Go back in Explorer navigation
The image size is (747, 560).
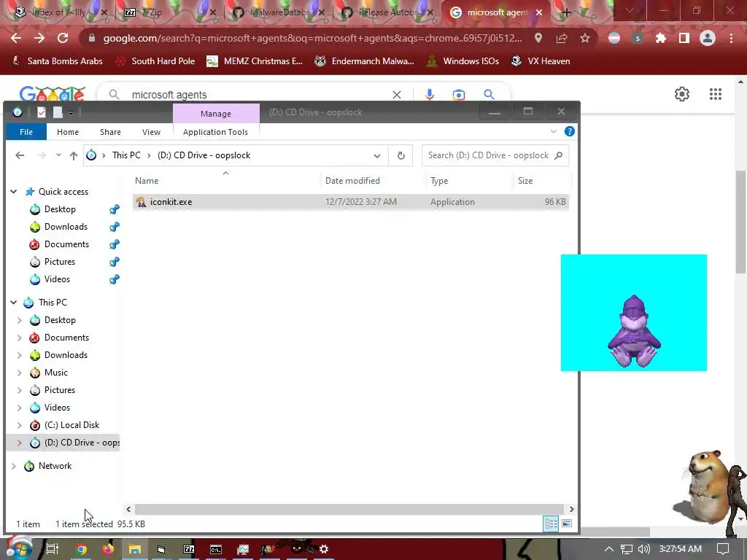coord(20,155)
